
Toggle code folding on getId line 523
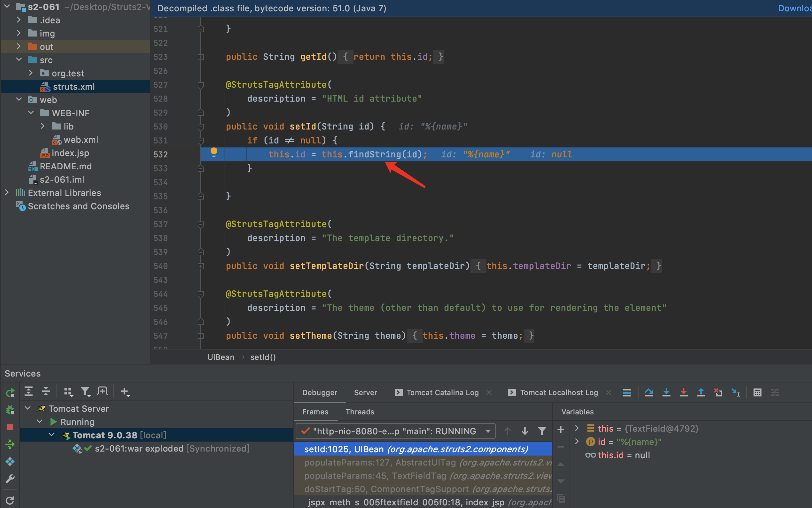[x=201, y=57]
